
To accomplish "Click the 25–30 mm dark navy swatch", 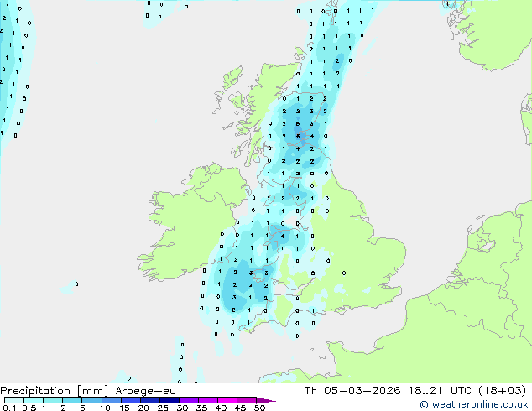I will 169,400.
